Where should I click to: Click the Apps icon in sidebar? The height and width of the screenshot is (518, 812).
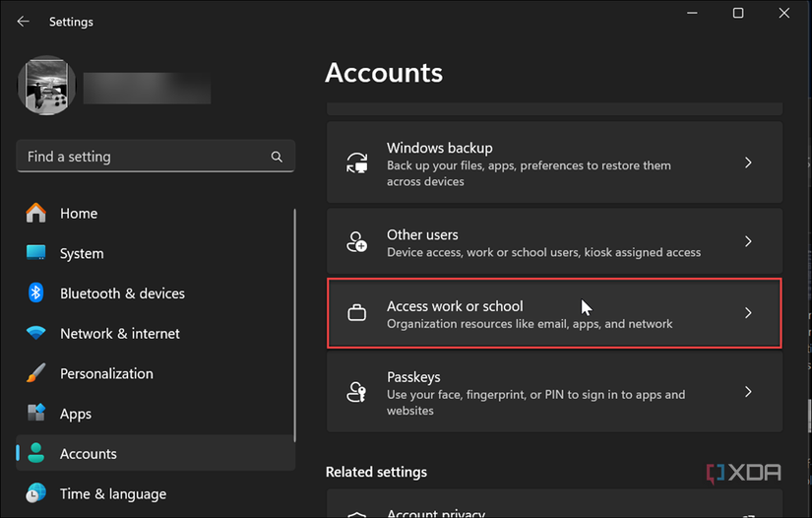click(36, 414)
